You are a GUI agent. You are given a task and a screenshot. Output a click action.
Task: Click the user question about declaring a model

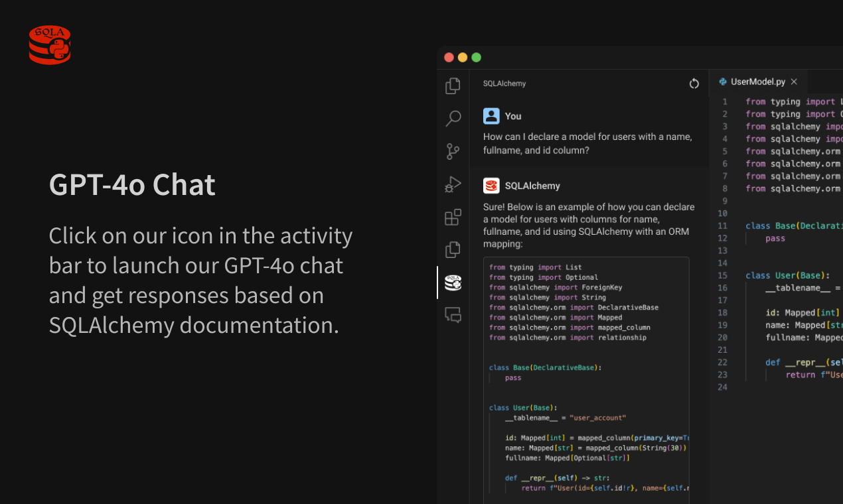pos(587,143)
